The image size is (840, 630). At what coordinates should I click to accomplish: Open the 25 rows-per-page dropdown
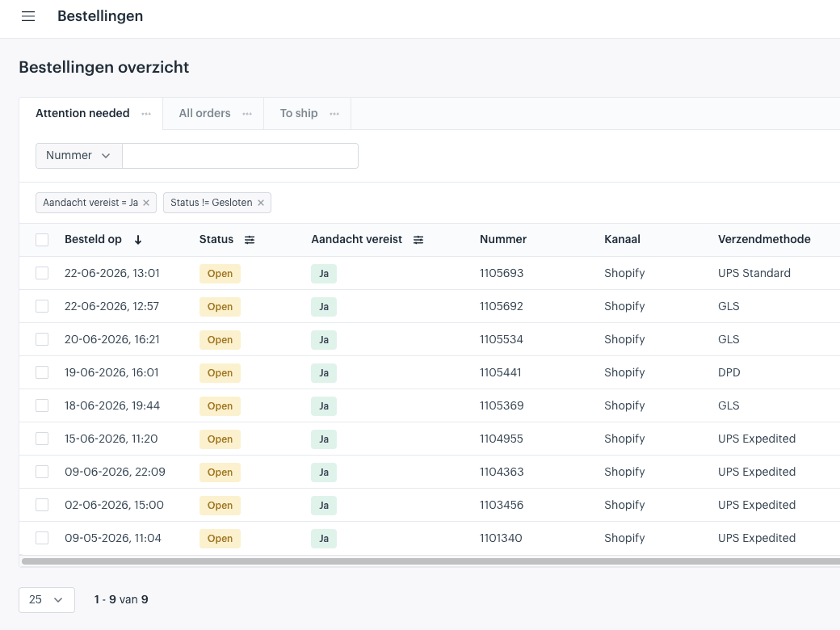coord(47,600)
